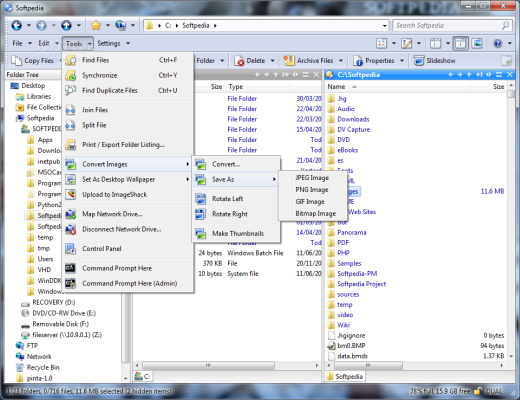Toggle the single pane layout icon
Image resolution: width=520 pixels, height=400 pixels.
[x=435, y=43]
